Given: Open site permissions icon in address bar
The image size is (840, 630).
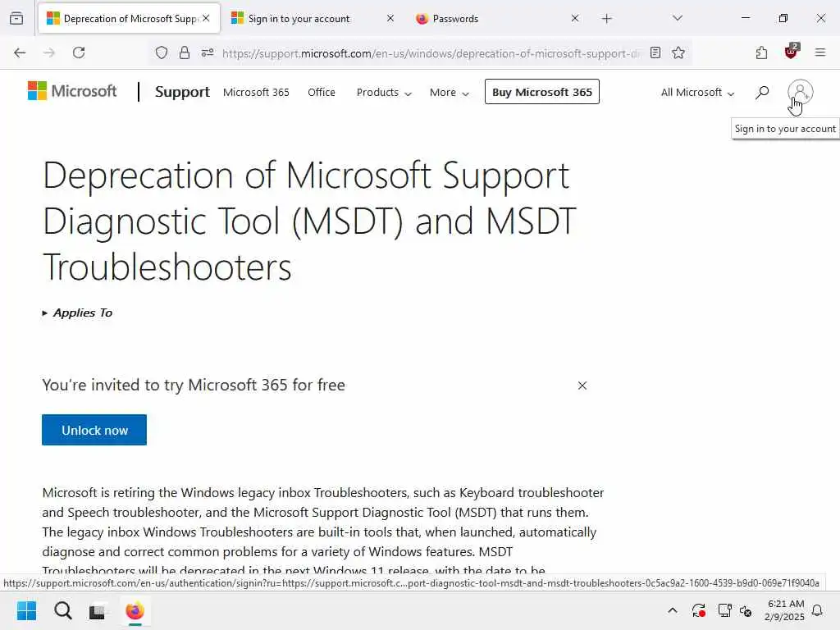Looking at the screenshot, I should tap(208, 52).
